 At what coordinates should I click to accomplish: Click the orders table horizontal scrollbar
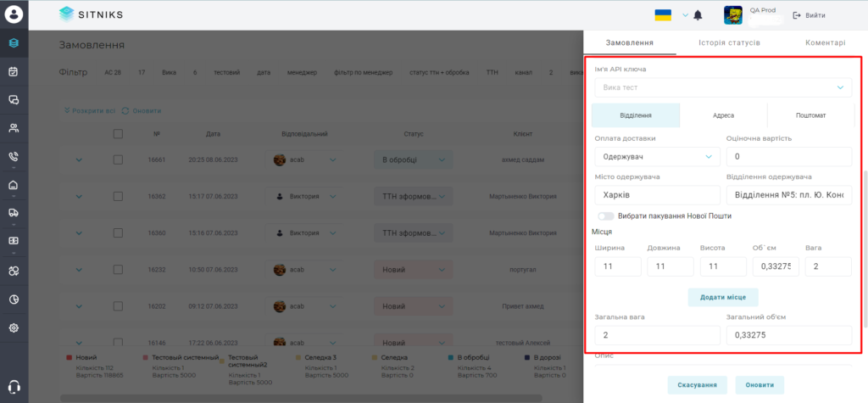[301, 397]
